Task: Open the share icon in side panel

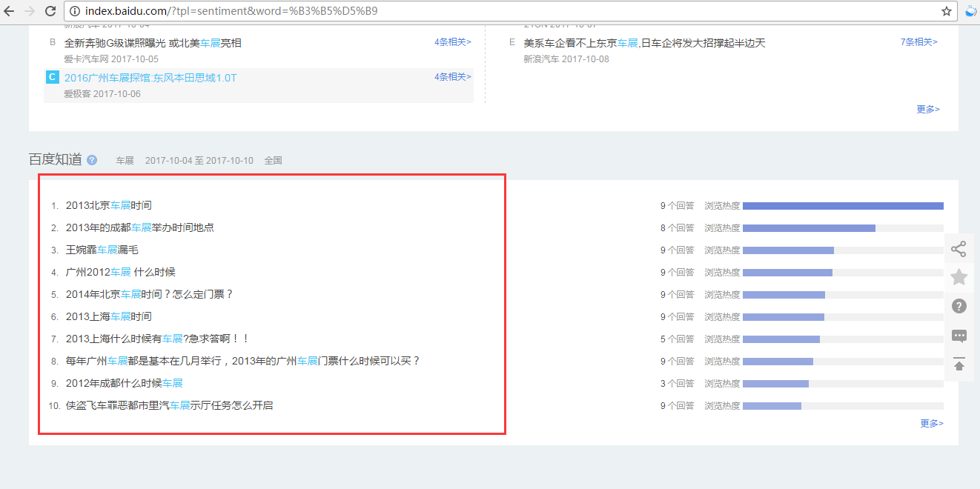Action: point(959,248)
